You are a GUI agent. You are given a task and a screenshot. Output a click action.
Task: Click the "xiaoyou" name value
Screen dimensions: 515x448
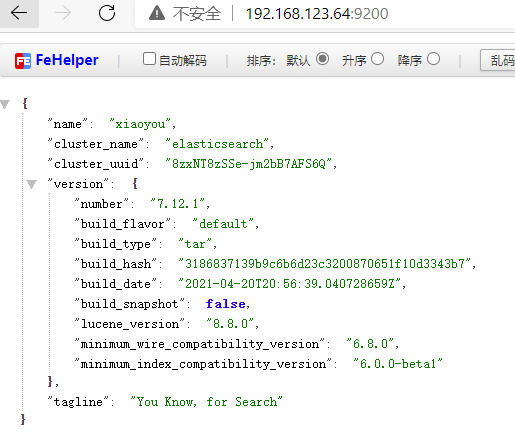click(140, 124)
